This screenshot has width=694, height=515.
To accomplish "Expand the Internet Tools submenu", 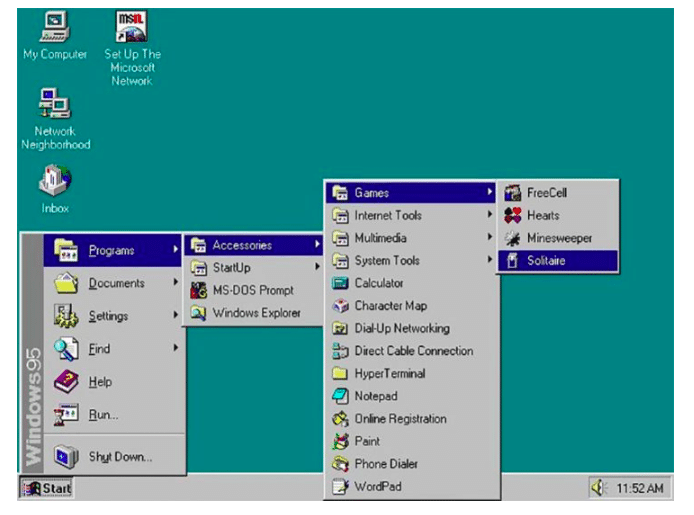I will [x=388, y=215].
